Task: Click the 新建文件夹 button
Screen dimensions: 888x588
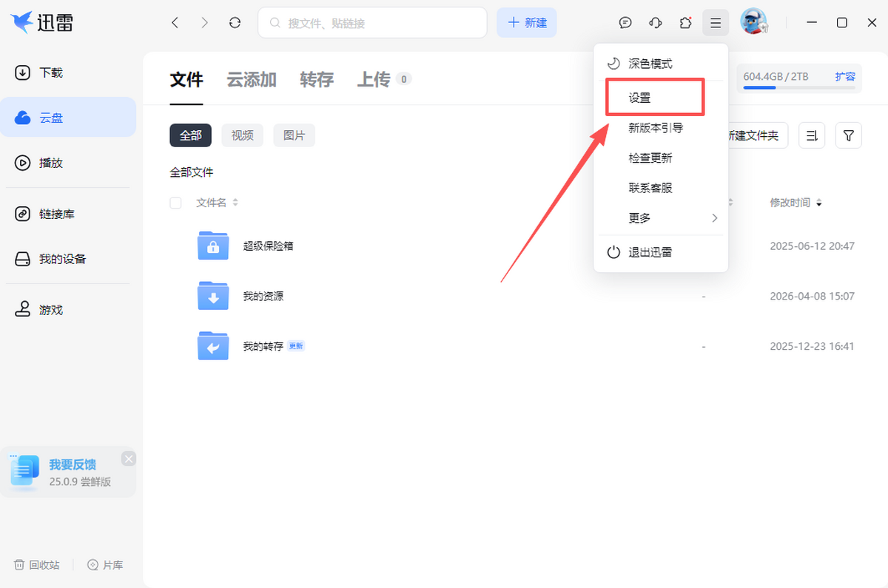Action: tap(758, 135)
